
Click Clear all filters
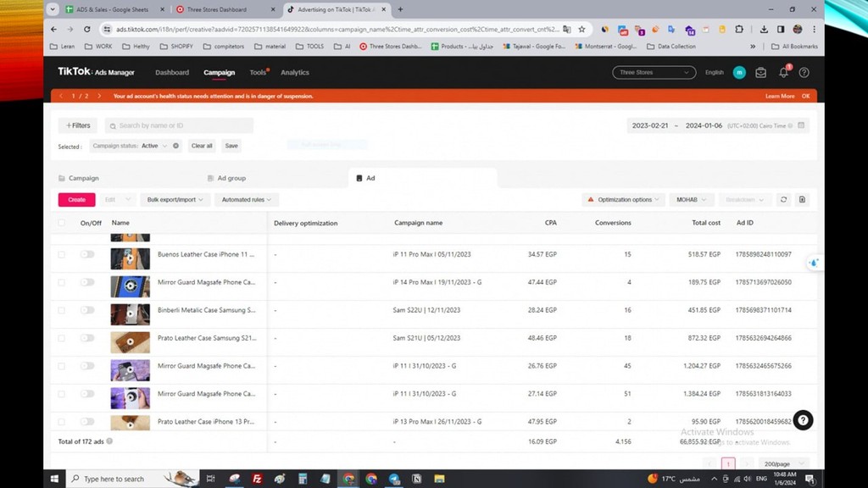(202, 146)
